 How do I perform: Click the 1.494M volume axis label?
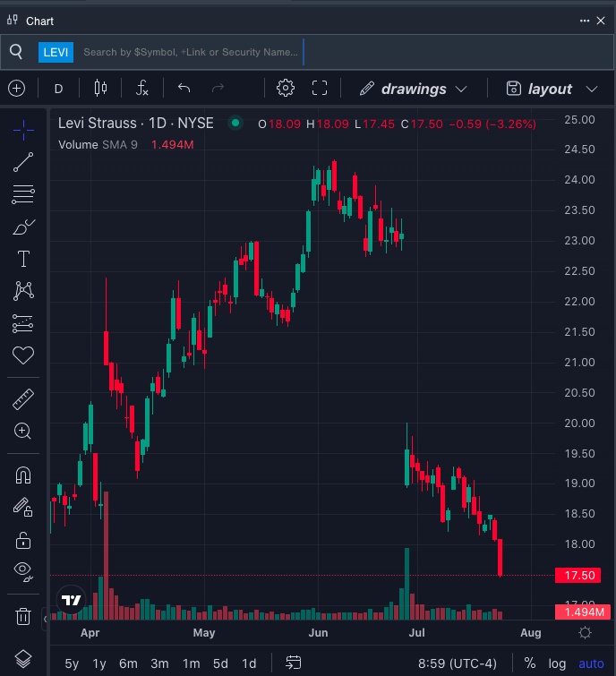582,612
